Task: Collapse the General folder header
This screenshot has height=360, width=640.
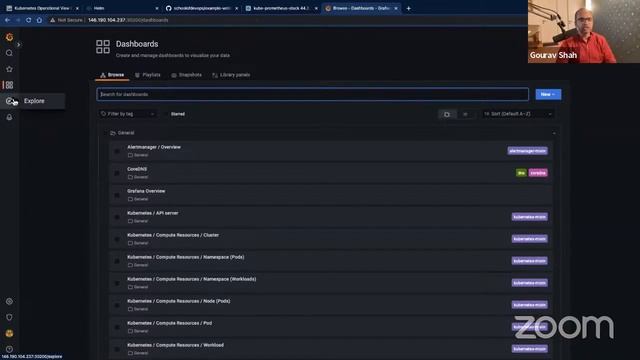Action: [x=122, y=133]
